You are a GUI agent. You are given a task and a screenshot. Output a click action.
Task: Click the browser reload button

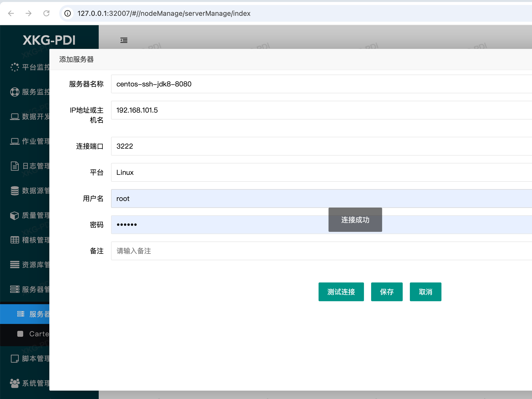(x=47, y=14)
